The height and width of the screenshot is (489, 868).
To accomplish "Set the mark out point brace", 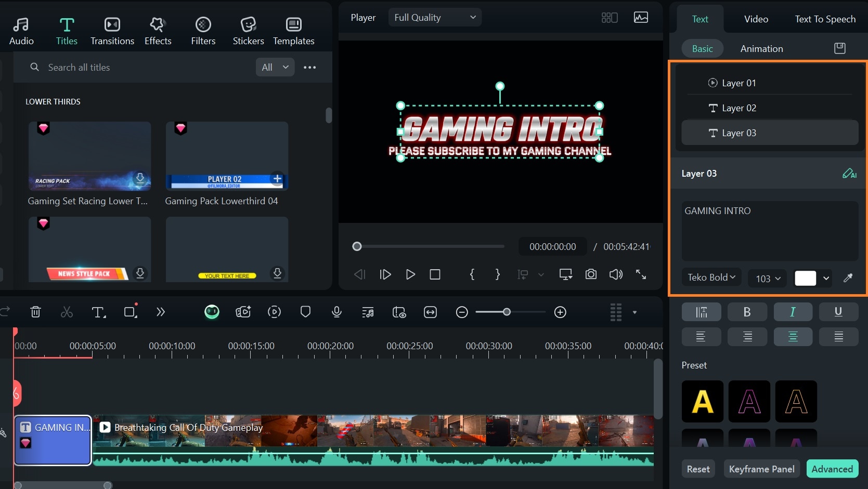I will [498, 274].
